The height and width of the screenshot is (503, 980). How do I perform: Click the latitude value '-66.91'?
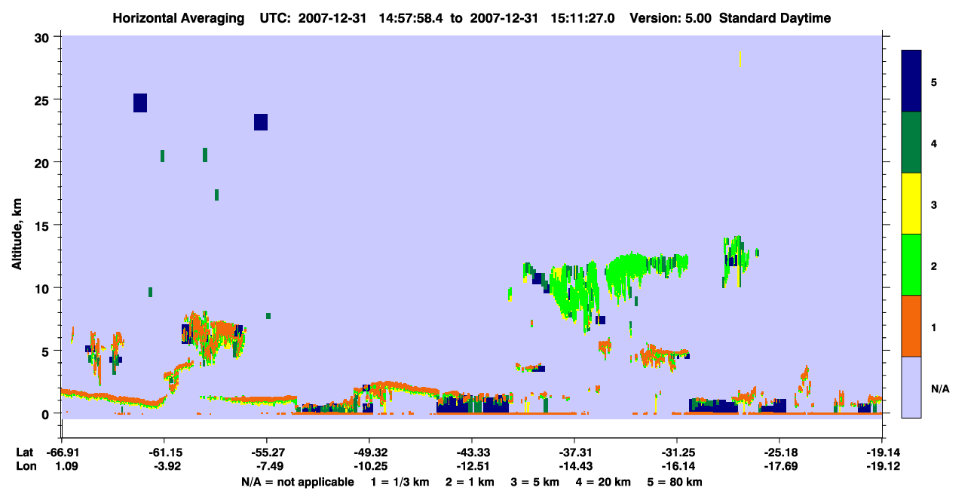(x=62, y=452)
